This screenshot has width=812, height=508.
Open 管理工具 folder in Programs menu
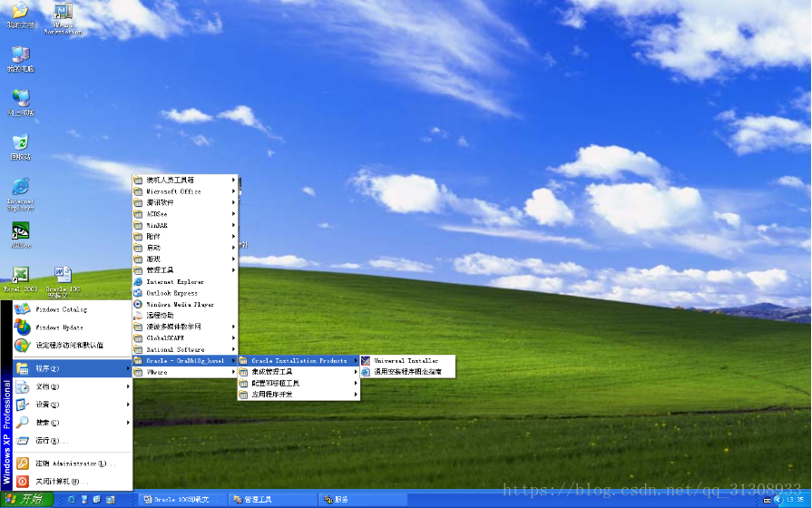click(185, 270)
